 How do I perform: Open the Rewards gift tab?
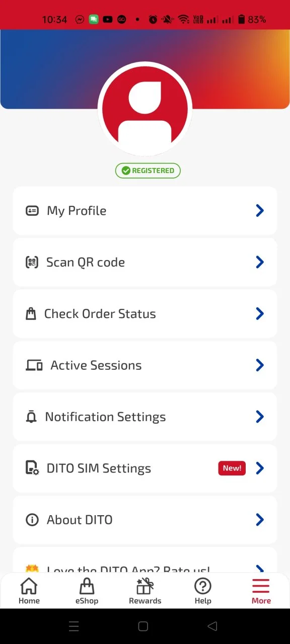(x=145, y=591)
